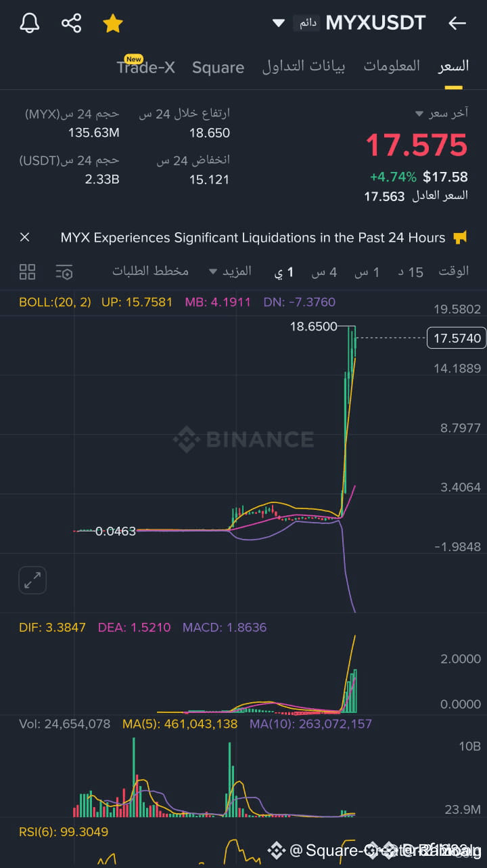Tap the megaphone announcement icon
The height and width of the screenshot is (868, 487).
click(x=461, y=238)
